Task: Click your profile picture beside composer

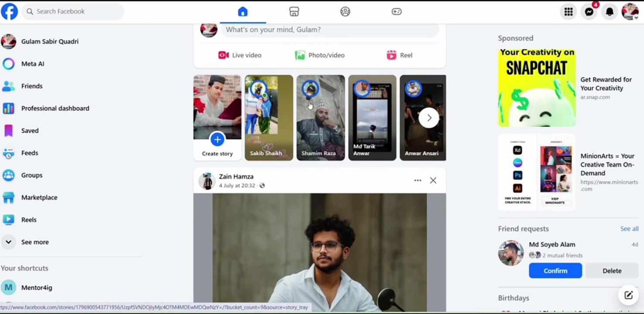Action: tap(209, 30)
